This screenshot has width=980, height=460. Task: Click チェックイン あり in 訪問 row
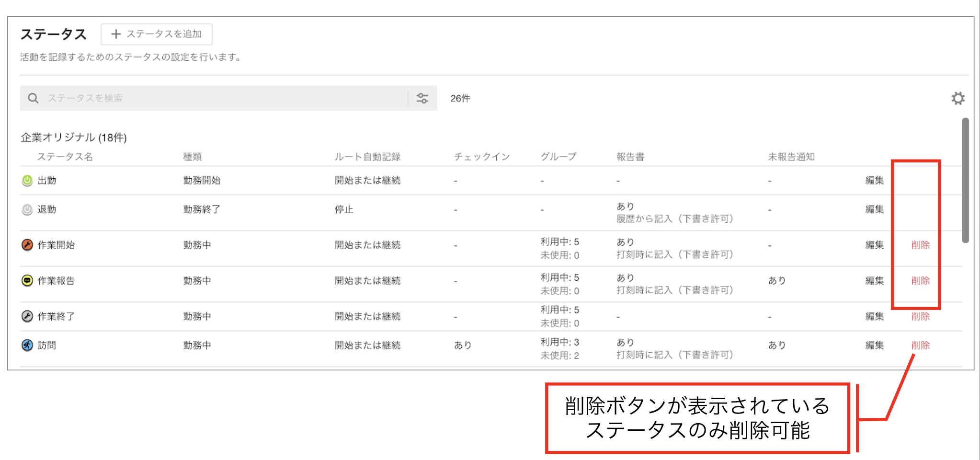point(463,345)
